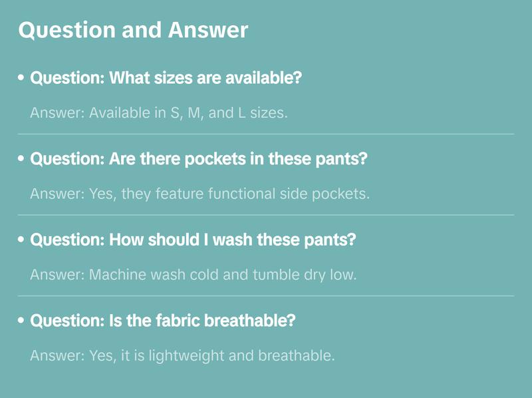The image size is (532, 398).
Task: Click the bullet beside the breathable fabric question
Action: click(x=21, y=320)
